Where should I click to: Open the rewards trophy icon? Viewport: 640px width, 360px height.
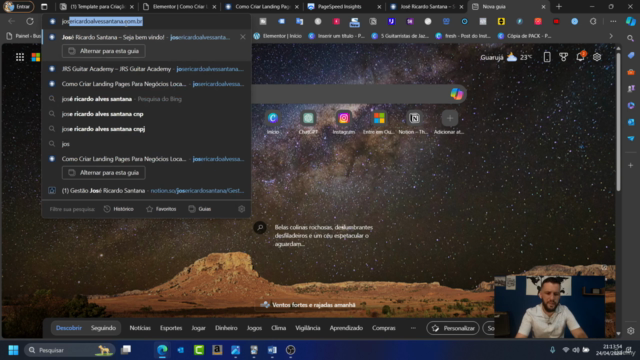coord(563,57)
